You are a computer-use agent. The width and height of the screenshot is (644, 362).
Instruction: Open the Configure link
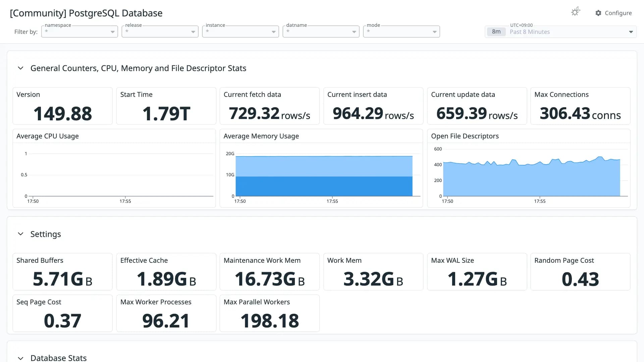click(613, 13)
